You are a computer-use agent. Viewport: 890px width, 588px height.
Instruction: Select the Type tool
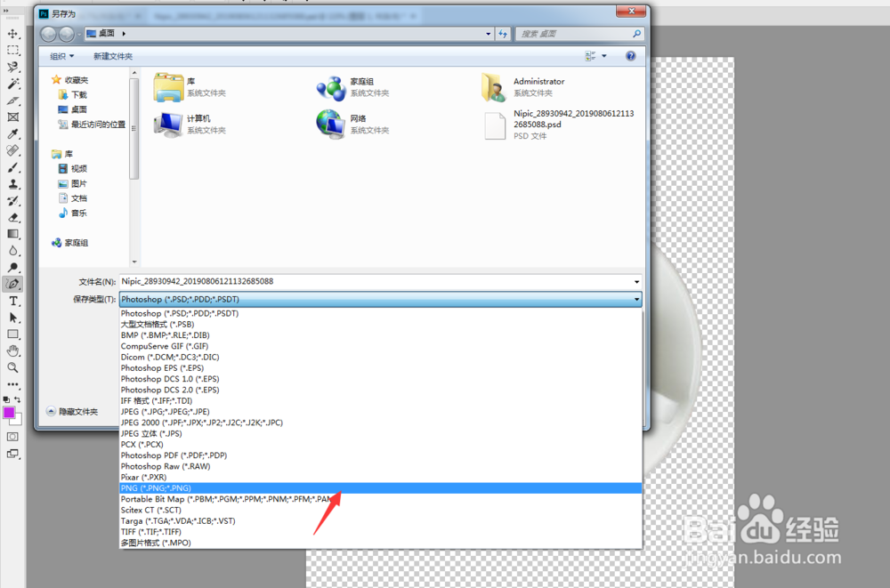point(12,301)
